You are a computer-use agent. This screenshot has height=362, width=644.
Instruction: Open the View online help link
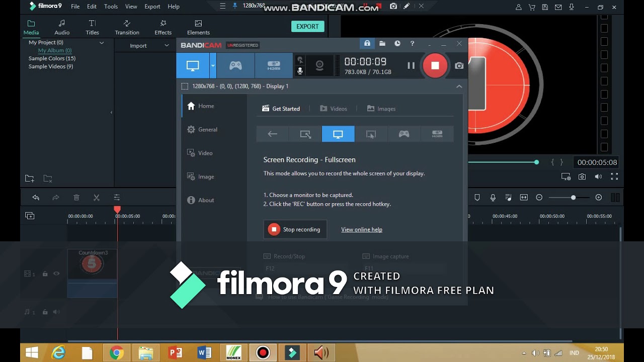[x=362, y=230]
